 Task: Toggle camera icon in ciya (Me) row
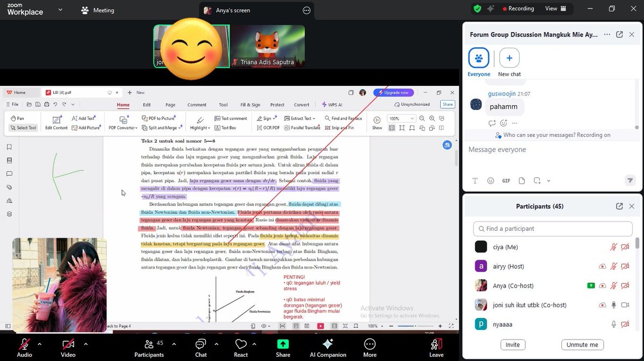625,247
